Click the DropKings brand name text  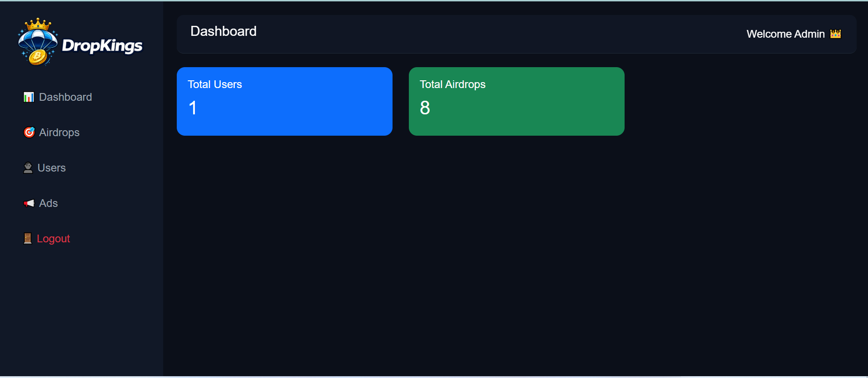[102, 45]
